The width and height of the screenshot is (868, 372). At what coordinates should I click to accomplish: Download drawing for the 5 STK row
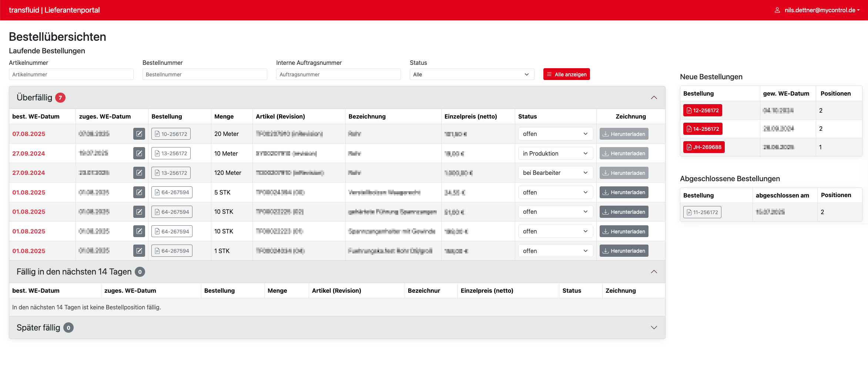[x=624, y=192]
